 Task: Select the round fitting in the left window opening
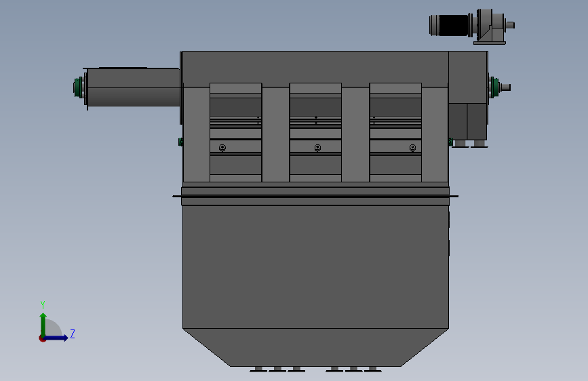tap(222, 148)
